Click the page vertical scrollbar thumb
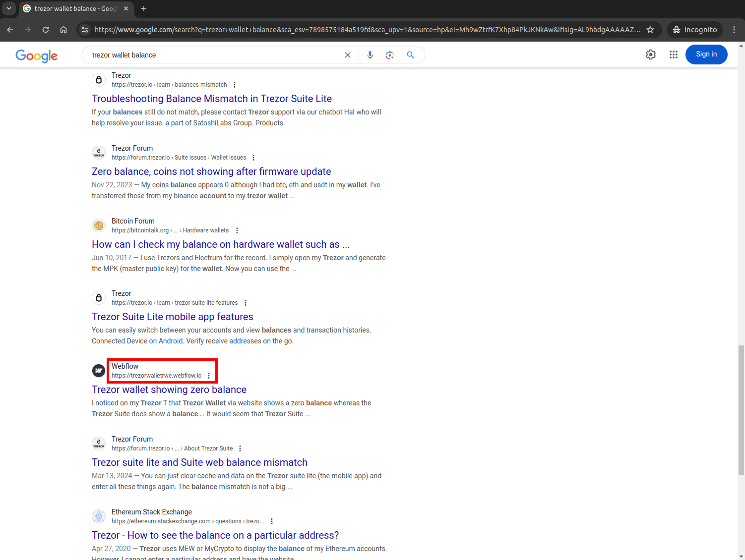745x560 pixels. (x=741, y=410)
